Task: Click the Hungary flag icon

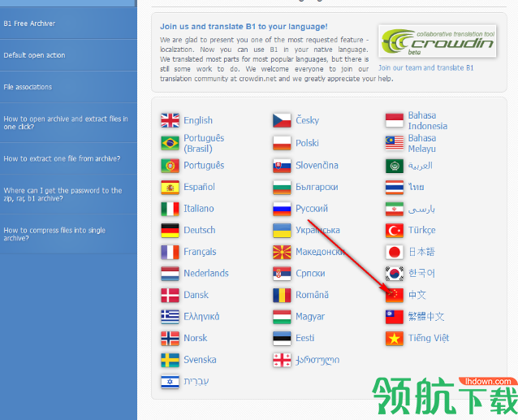Action: tap(282, 317)
